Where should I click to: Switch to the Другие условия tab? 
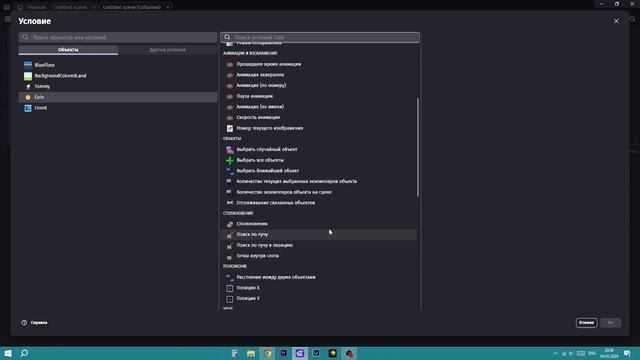pyautogui.click(x=167, y=50)
